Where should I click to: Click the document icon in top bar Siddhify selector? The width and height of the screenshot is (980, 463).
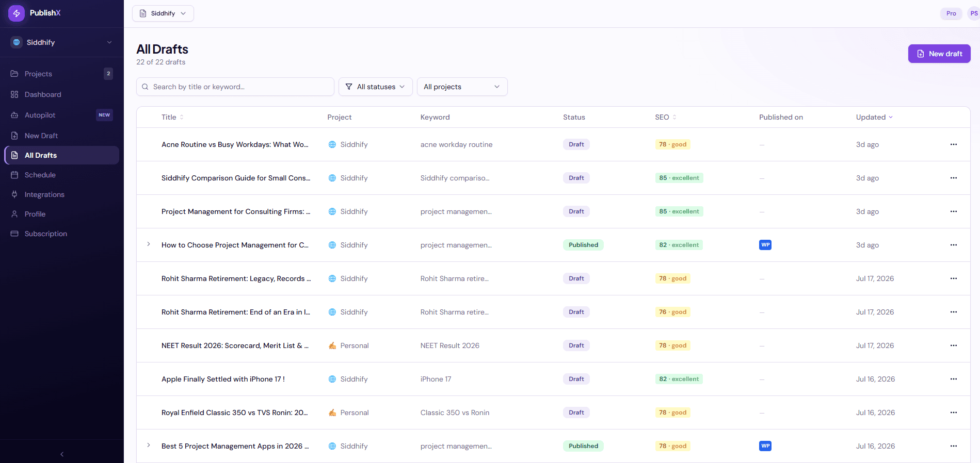pos(143,13)
